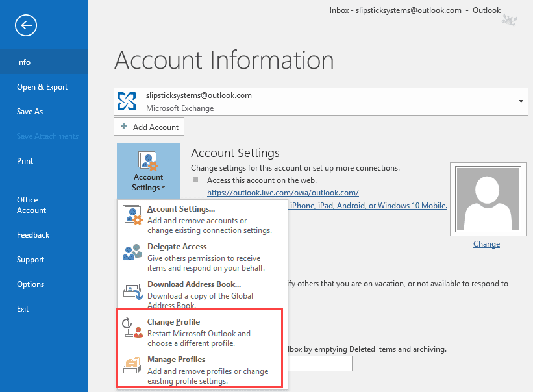Click the plus icon beside Add Account

[x=122, y=126]
